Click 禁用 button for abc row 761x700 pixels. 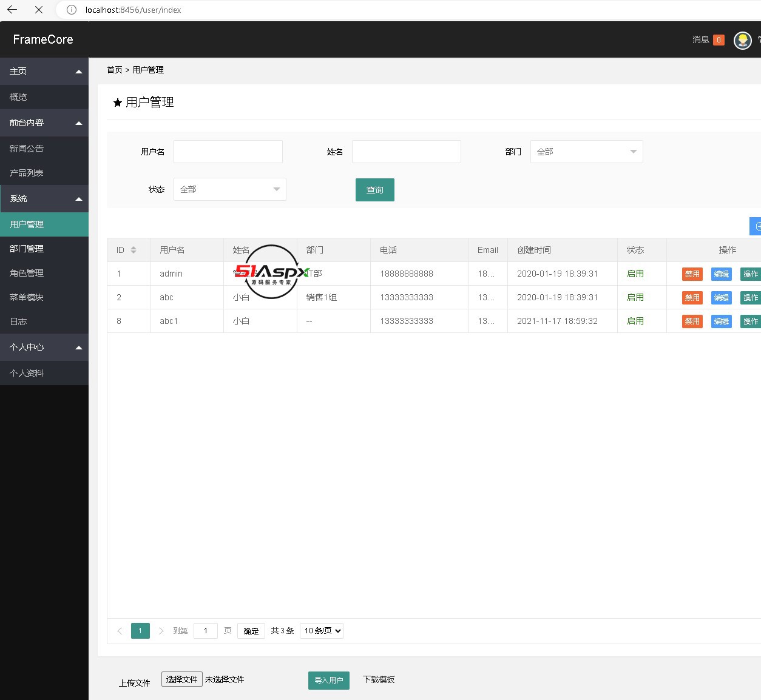[x=692, y=298]
